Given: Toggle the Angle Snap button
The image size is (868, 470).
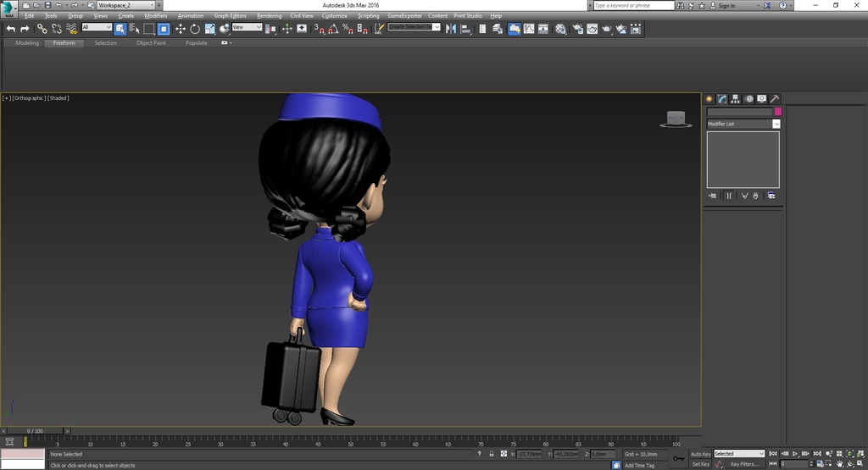Looking at the screenshot, I should coord(334,29).
